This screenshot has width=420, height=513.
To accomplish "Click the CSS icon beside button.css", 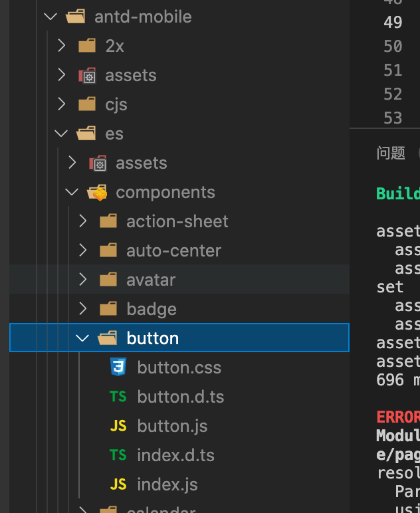I will 118,367.
